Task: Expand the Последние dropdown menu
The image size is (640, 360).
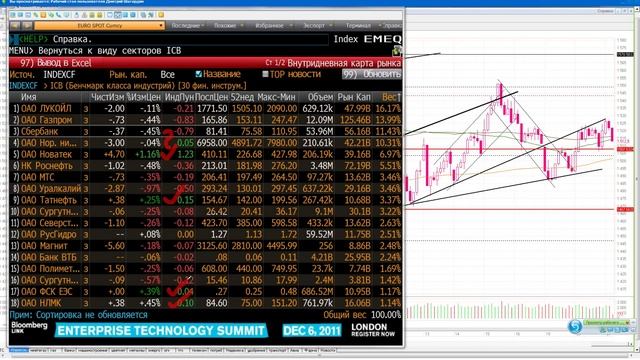Action: [x=188, y=26]
